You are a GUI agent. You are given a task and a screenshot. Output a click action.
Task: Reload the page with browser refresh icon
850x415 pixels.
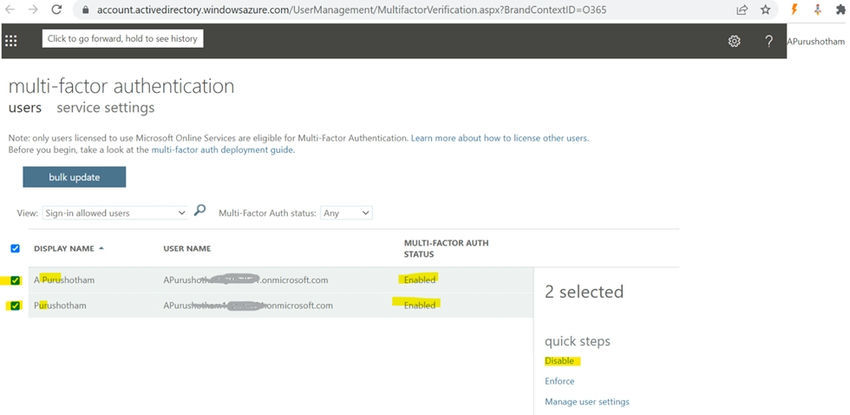pos(56,9)
